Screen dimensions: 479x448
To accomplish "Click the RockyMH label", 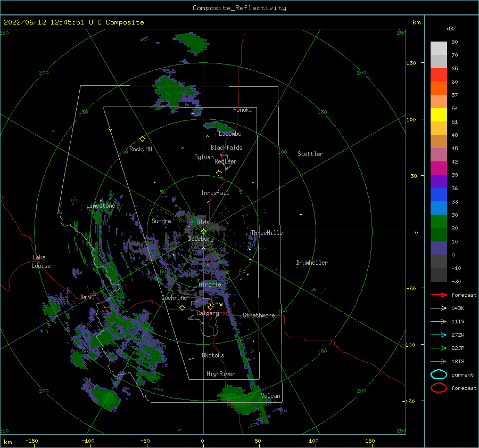I will [141, 149].
